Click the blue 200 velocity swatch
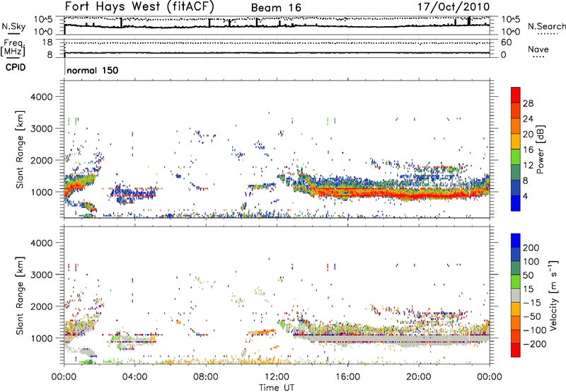The image size is (566, 392). tap(516, 241)
